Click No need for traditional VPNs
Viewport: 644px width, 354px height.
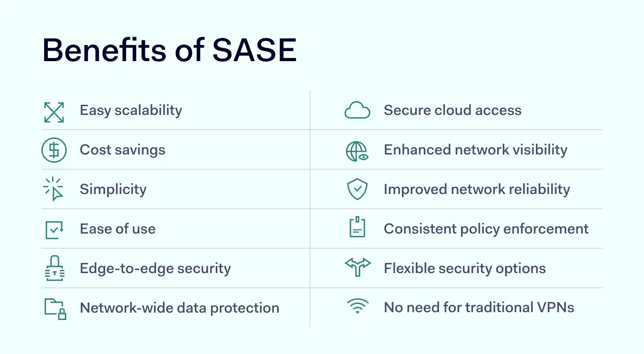click(479, 308)
